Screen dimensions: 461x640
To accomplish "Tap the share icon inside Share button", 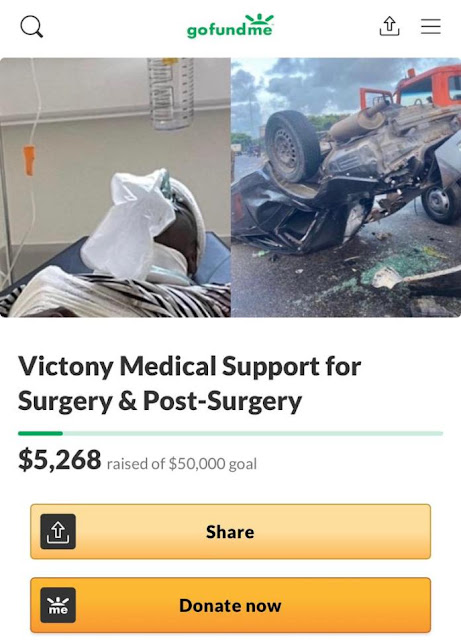I will 58,531.
